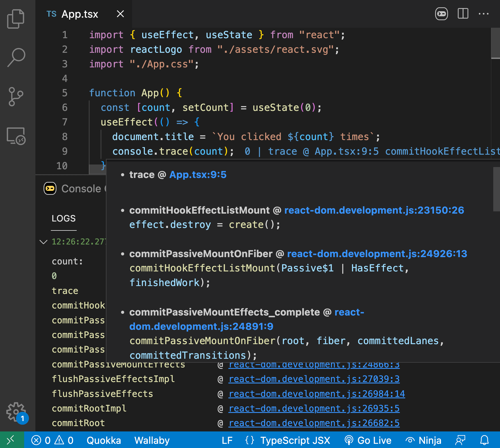Click the Console Ninja icon in the editor toolbar
The height and width of the screenshot is (448, 500).
[x=442, y=14]
